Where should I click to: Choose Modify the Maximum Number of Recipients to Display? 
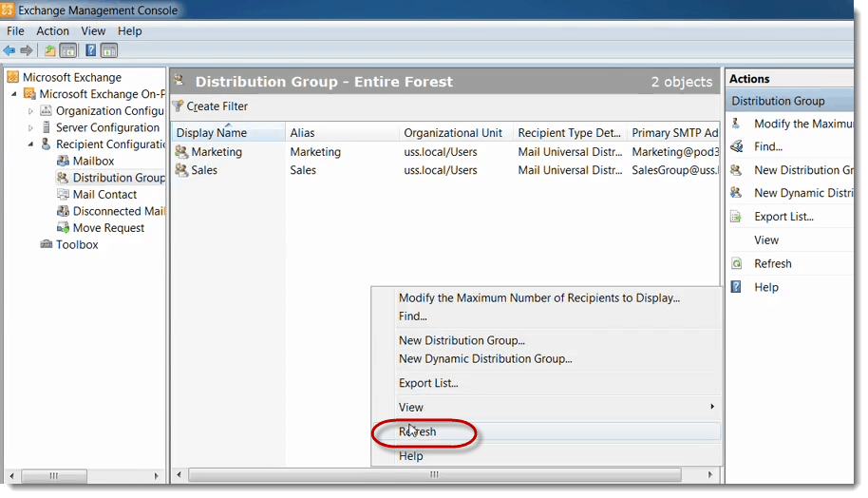(546, 298)
